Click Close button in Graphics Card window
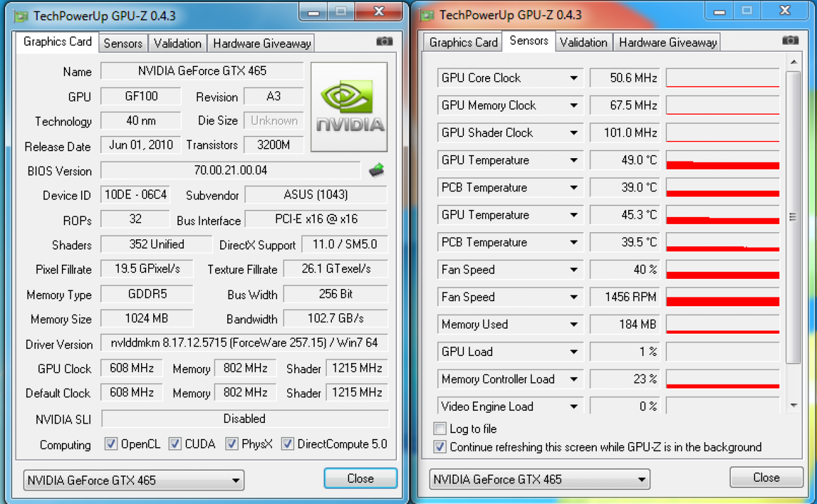Image resolution: width=817 pixels, height=504 pixels. [x=361, y=478]
